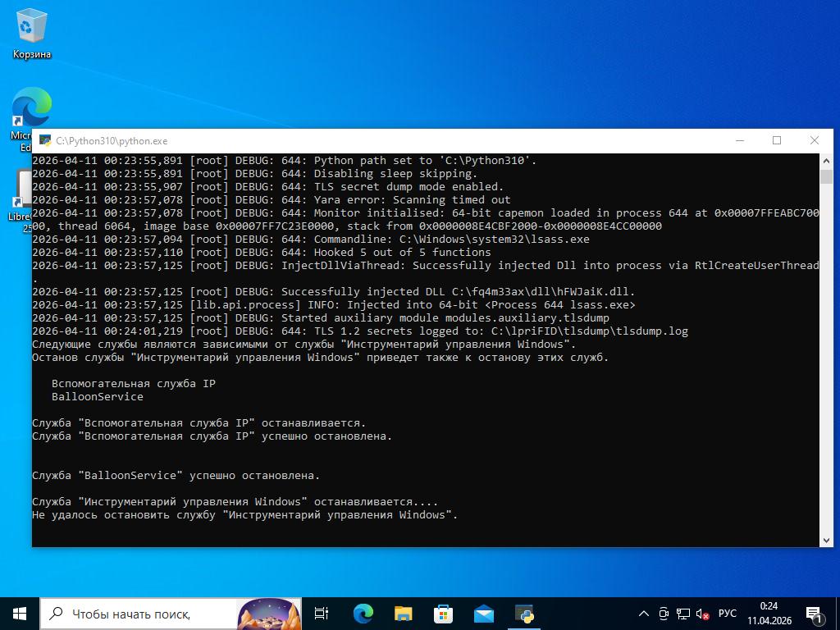Click the muted volume tray icon
The width and height of the screenshot is (840, 630).
point(702,614)
